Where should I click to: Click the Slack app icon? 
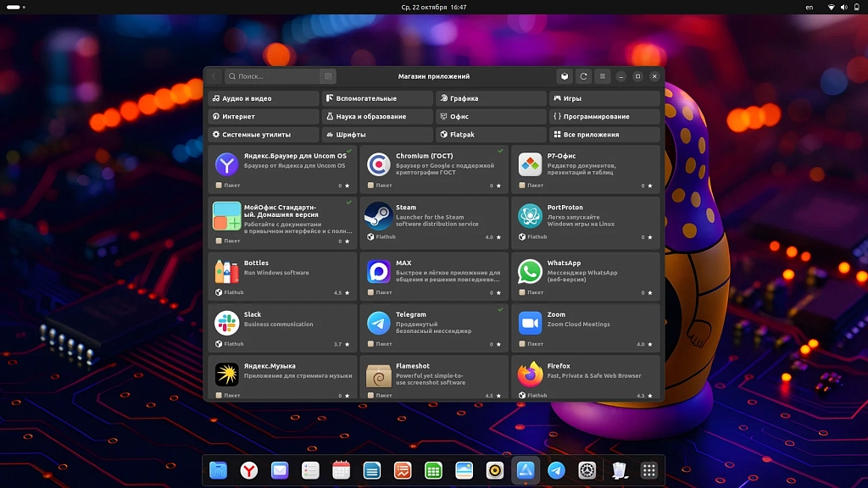pyautogui.click(x=226, y=323)
